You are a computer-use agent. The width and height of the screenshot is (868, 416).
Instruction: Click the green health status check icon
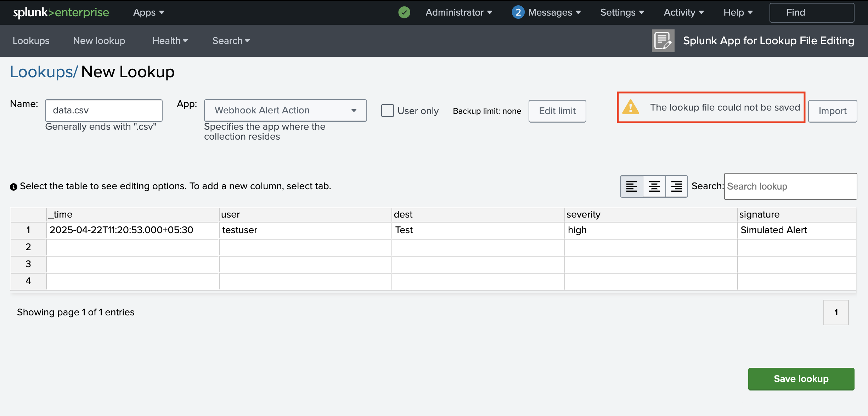[x=404, y=12]
